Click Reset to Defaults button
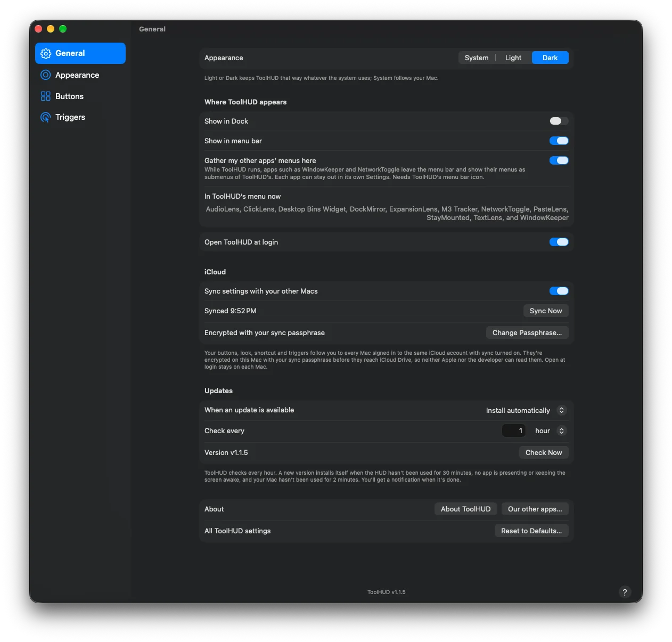The width and height of the screenshot is (672, 642). (531, 531)
